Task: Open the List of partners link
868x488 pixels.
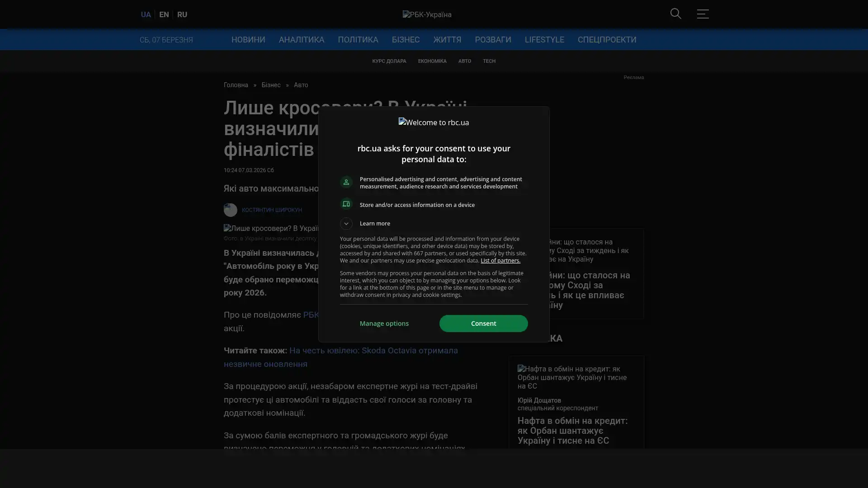Action: pyautogui.click(x=500, y=261)
